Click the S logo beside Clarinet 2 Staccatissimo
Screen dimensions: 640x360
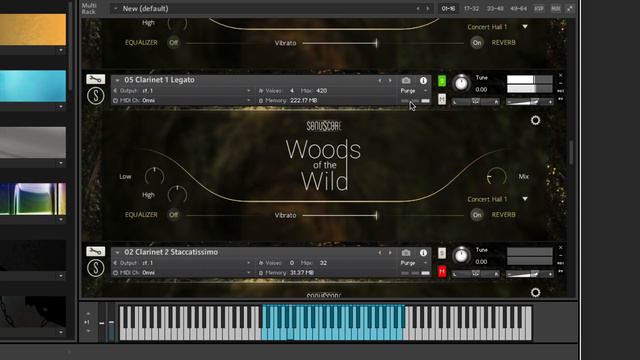[x=96, y=269]
